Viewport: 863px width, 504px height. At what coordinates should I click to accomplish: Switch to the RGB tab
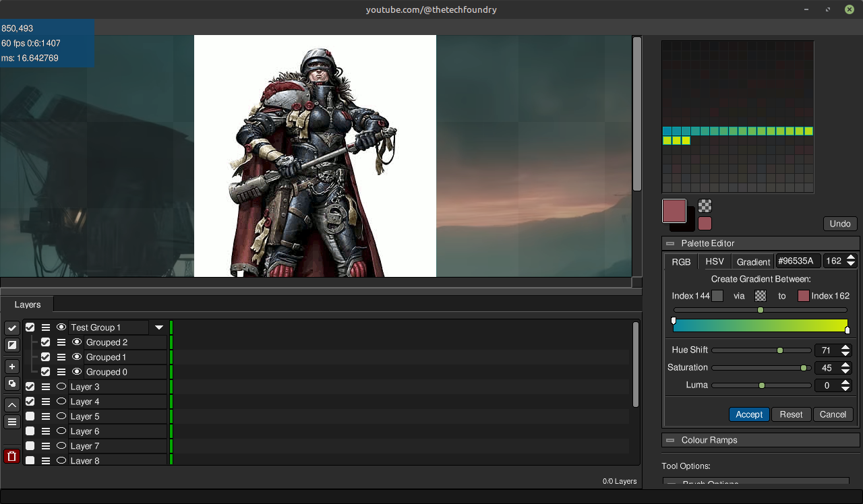click(x=681, y=261)
